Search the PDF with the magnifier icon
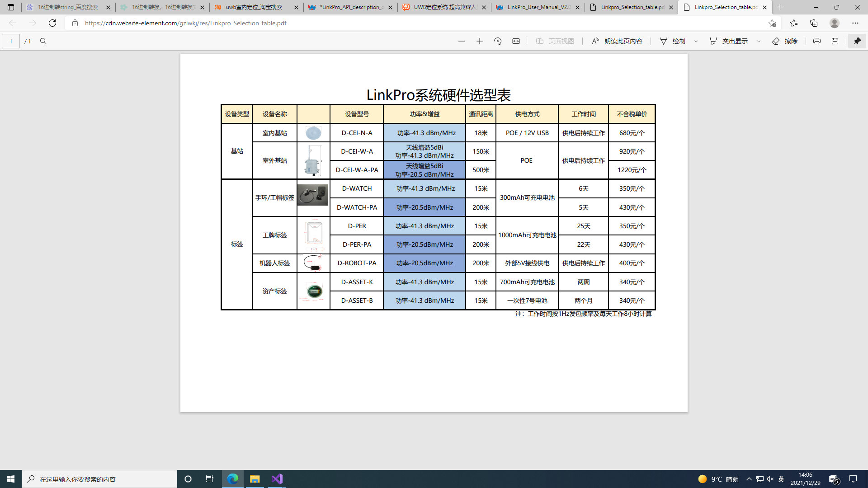Viewport: 868px width, 488px height. (x=43, y=41)
